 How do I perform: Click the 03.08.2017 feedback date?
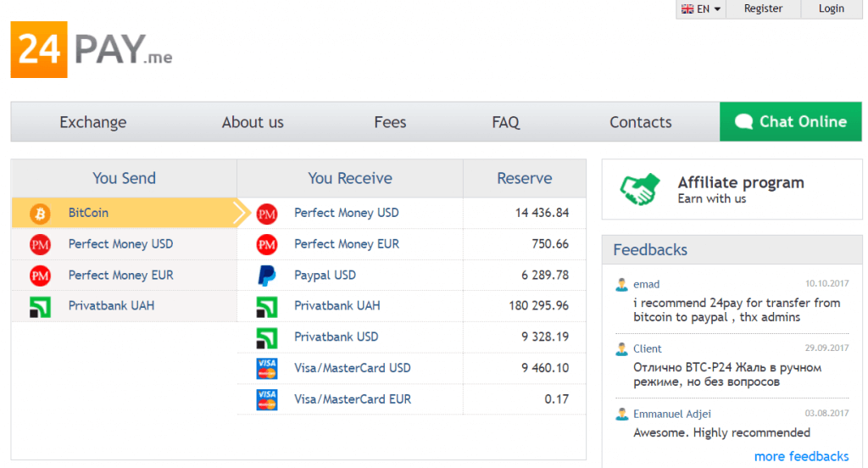click(826, 413)
